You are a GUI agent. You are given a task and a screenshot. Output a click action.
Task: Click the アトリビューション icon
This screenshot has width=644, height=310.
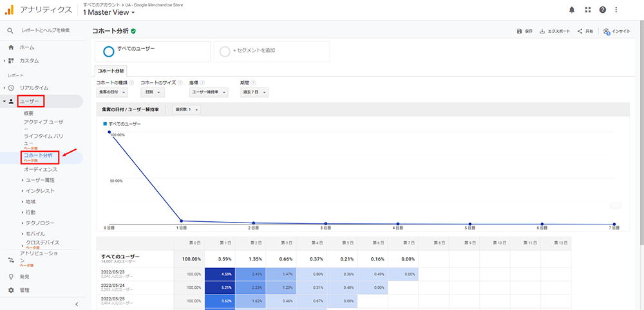point(11,260)
